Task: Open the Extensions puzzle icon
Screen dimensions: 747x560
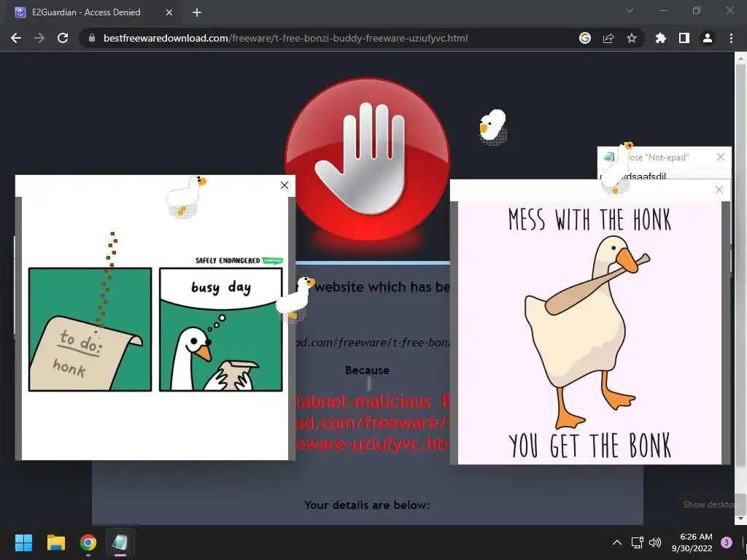Action: click(660, 38)
